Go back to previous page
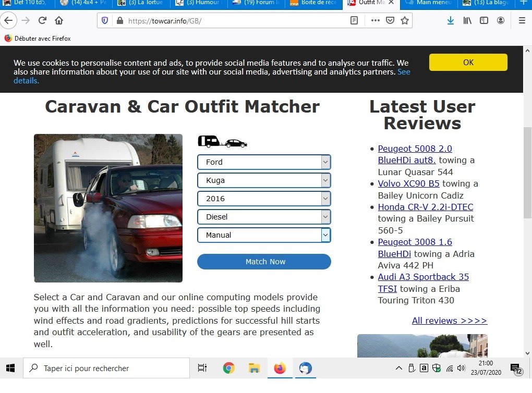The height and width of the screenshot is (393, 532). [8, 21]
